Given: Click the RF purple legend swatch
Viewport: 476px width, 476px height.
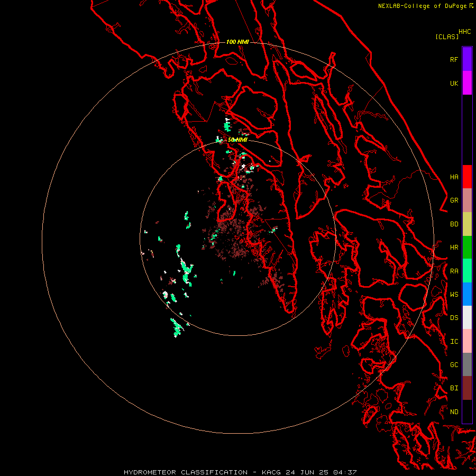Looking at the screenshot, I should (467, 59).
